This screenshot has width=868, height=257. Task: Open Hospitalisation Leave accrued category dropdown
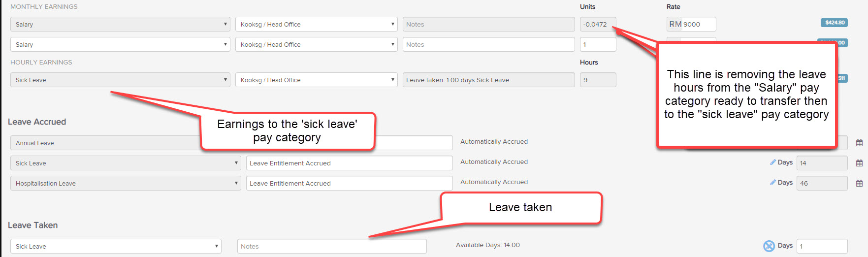(x=126, y=183)
